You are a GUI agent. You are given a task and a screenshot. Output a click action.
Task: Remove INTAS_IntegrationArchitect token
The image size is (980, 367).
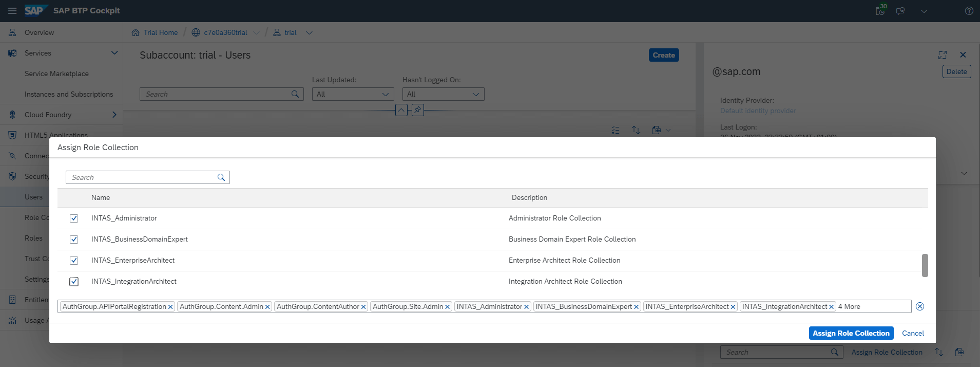[x=832, y=307]
